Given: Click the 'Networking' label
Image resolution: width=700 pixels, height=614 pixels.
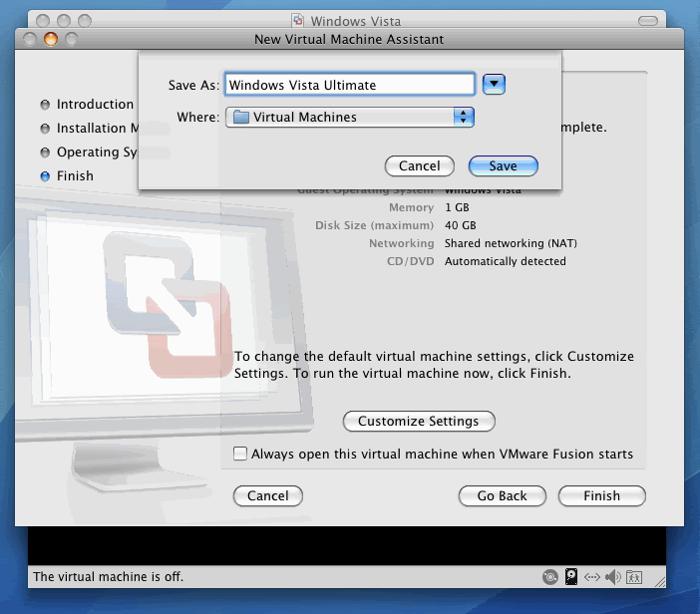Looking at the screenshot, I should tap(401, 243).
